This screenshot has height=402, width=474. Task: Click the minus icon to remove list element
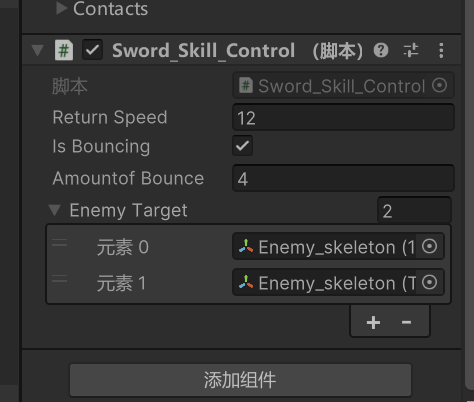click(x=406, y=322)
